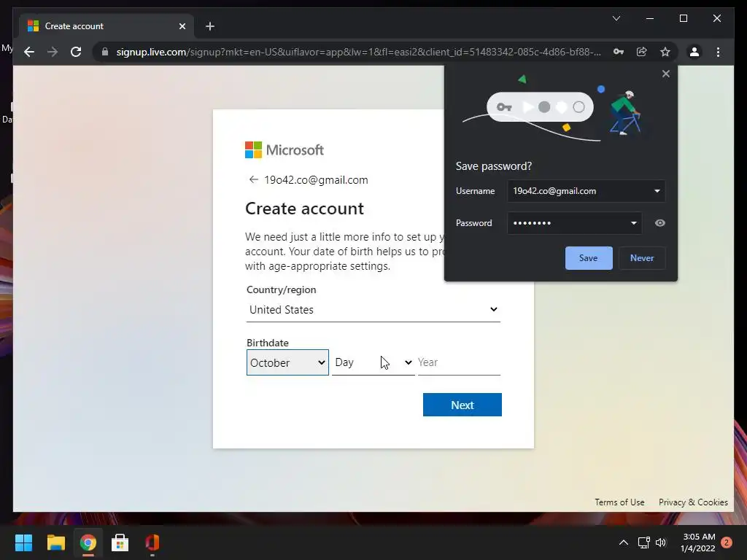Open the password key icon in address bar
This screenshot has height=560, width=747.
click(x=619, y=52)
